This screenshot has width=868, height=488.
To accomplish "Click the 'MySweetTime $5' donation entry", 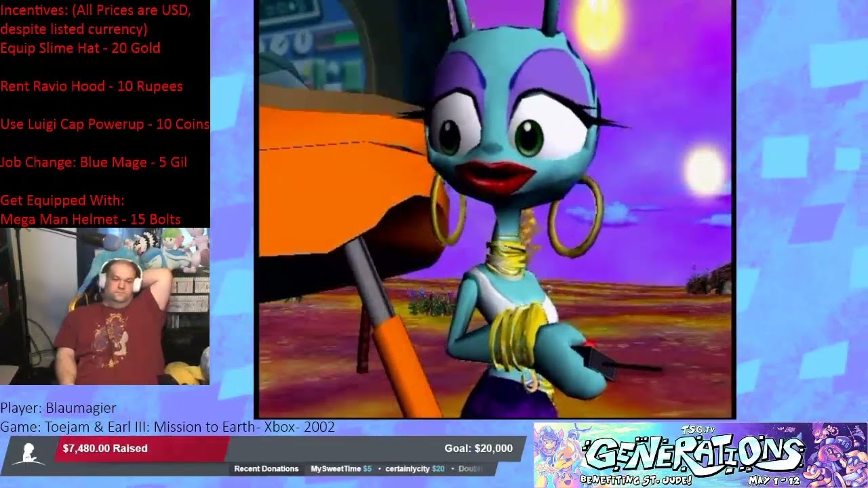I will tap(341, 469).
